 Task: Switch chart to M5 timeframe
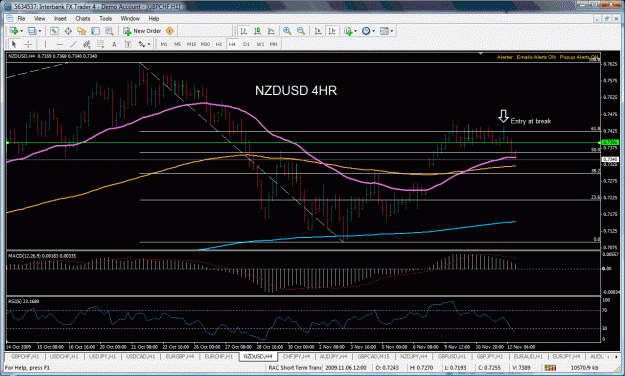click(x=177, y=44)
